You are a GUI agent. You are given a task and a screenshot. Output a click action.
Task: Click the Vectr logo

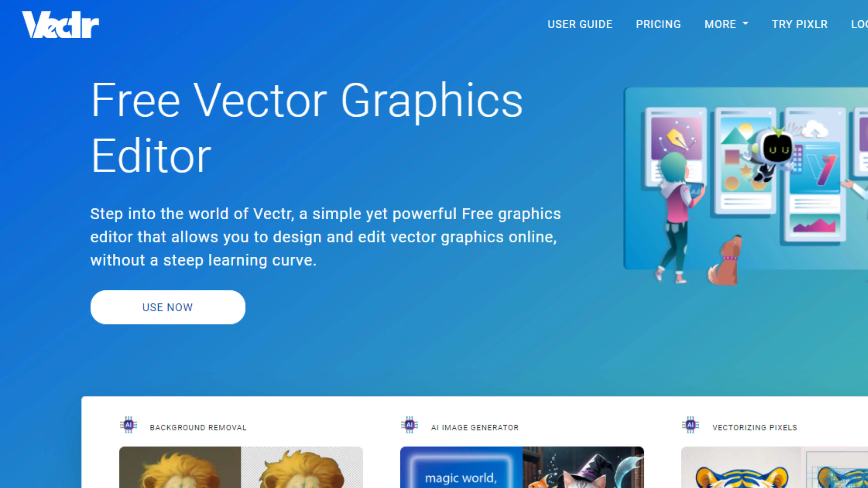pos(61,25)
